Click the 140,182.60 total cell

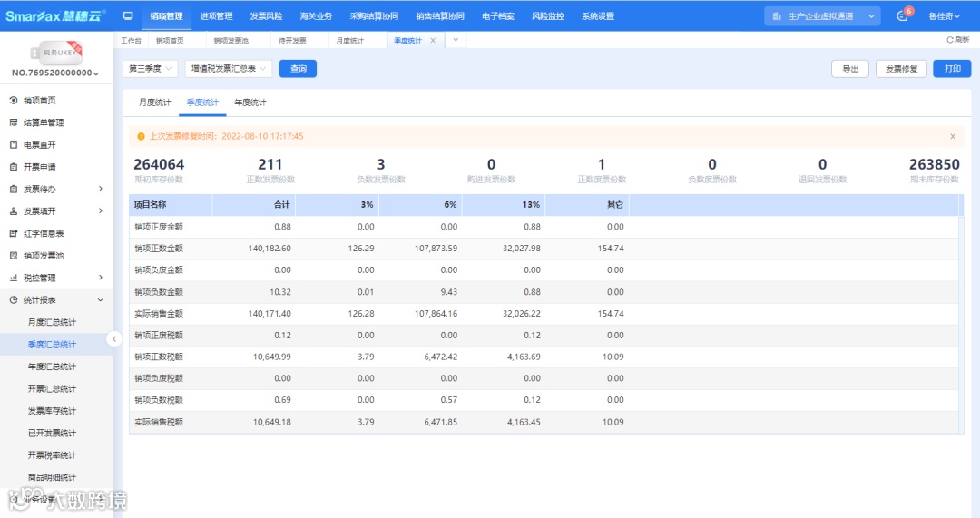click(x=269, y=249)
